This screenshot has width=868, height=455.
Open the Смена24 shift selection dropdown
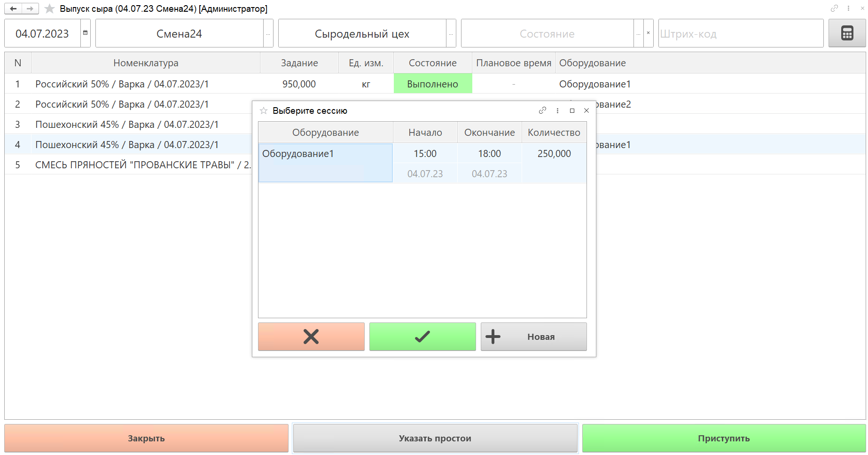click(x=268, y=34)
